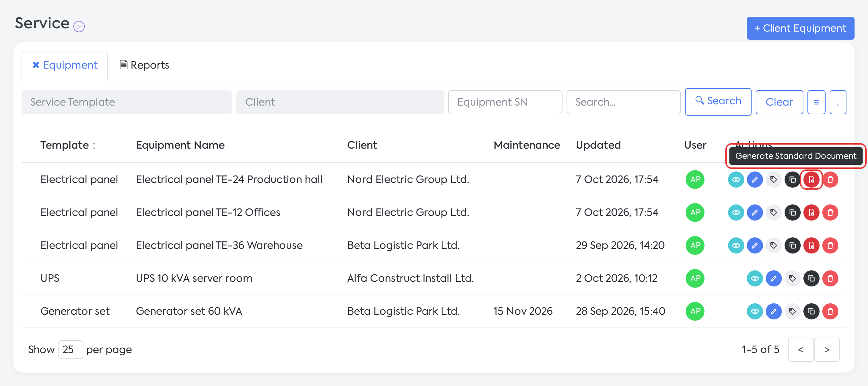The image size is (868, 386).
Task: Play the Service help video icon
Action: (x=79, y=26)
